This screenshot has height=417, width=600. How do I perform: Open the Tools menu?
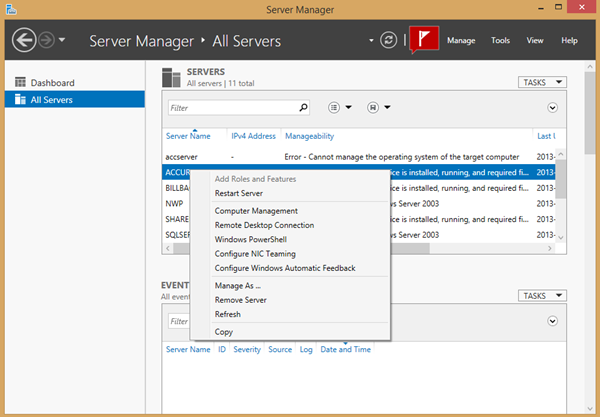coord(500,41)
